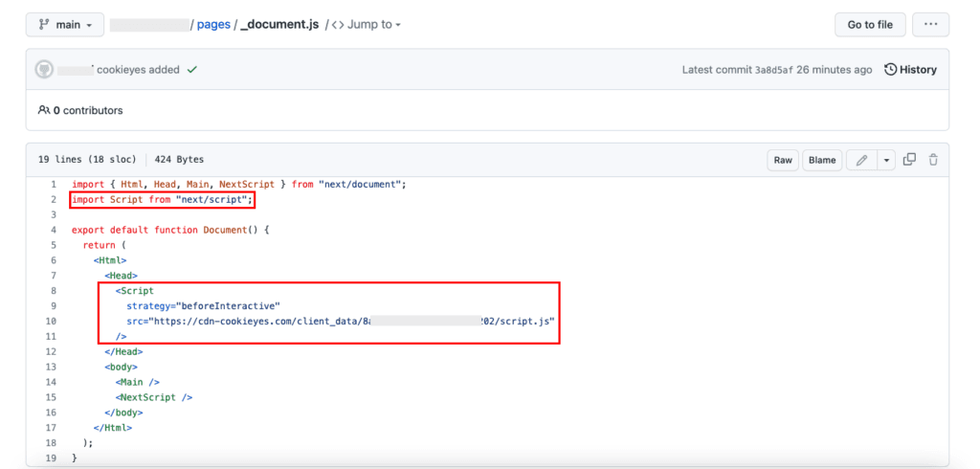
Task: Click the strategy="beforeInteractive" line
Action: point(203,306)
